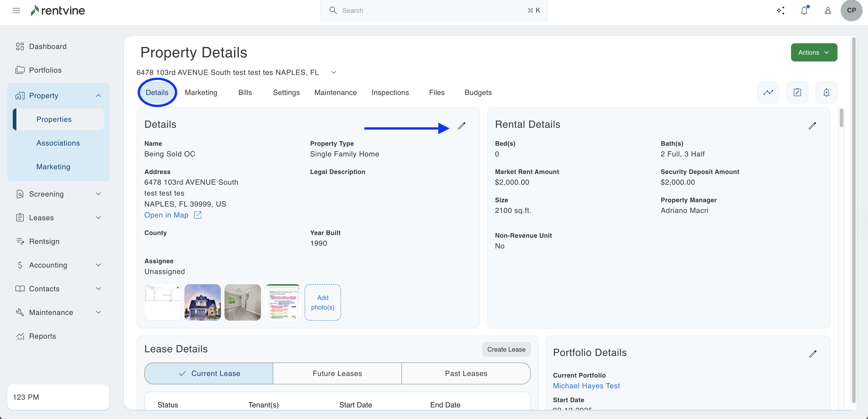Image resolution: width=868 pixels, height=419 pixels.
Task: Open the sparkle AI assistant icon
Action: tap(780, 10)
